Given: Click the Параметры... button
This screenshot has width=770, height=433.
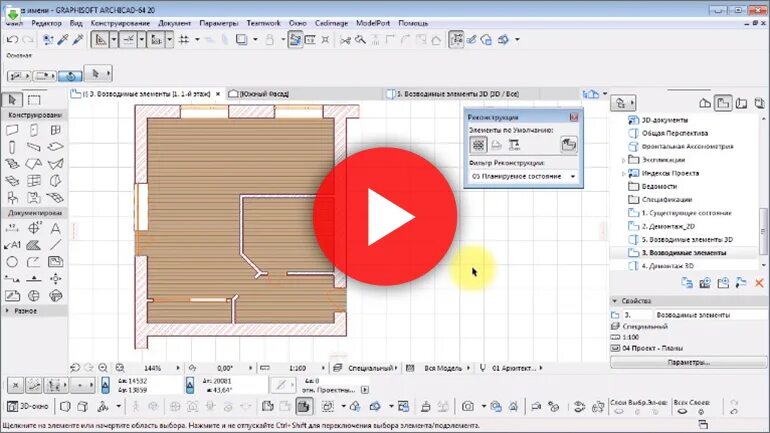Looking at the screenshot, I should pos(688,362).
